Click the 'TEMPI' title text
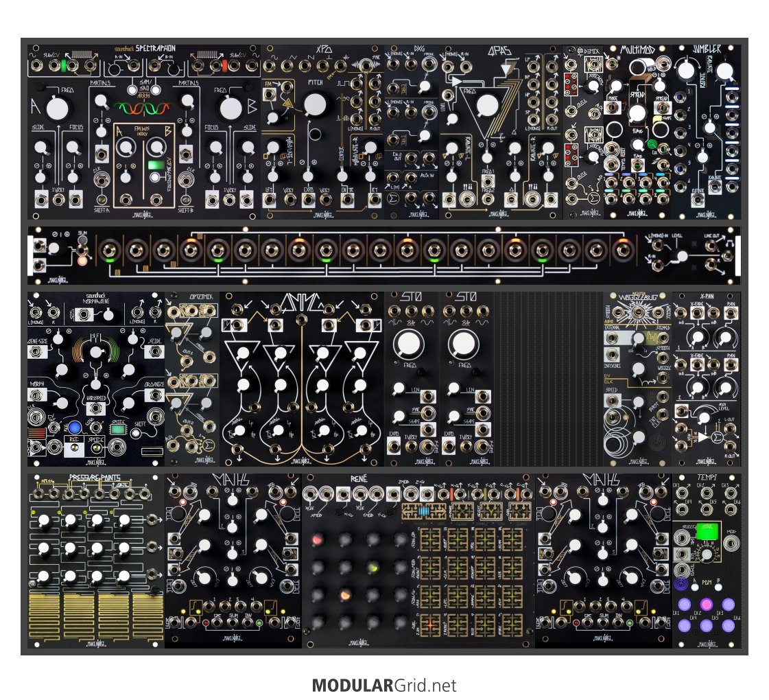This screenshot has width=769, height=700. click(707, 477)
